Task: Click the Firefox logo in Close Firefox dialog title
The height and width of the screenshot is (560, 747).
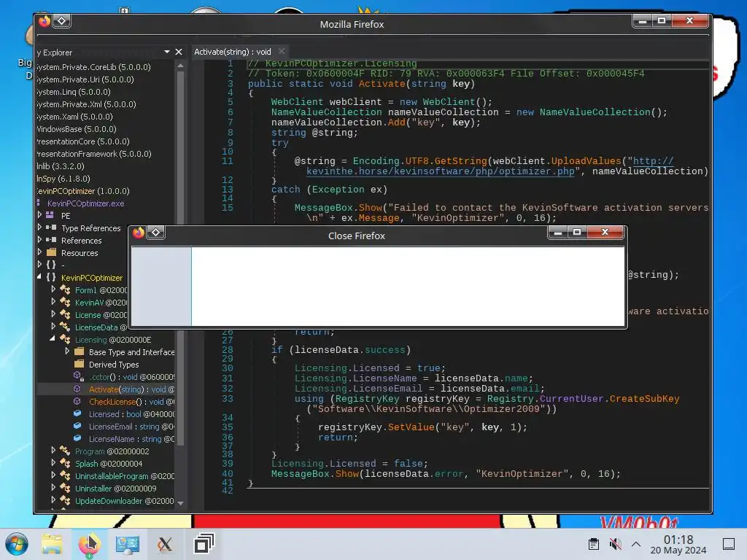Action: (139, 233)
